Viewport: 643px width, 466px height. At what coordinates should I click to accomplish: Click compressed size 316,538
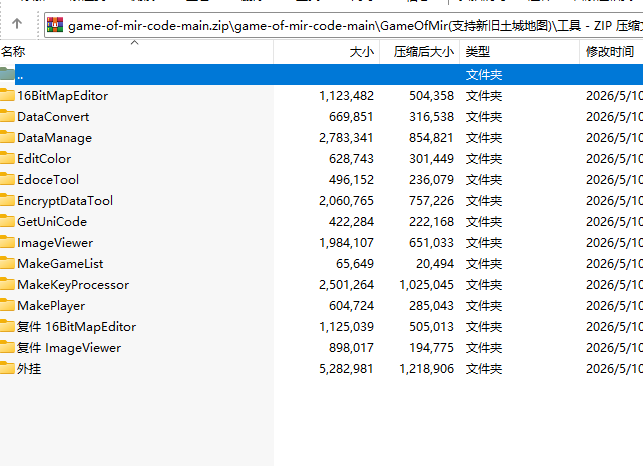coord(431,117)
